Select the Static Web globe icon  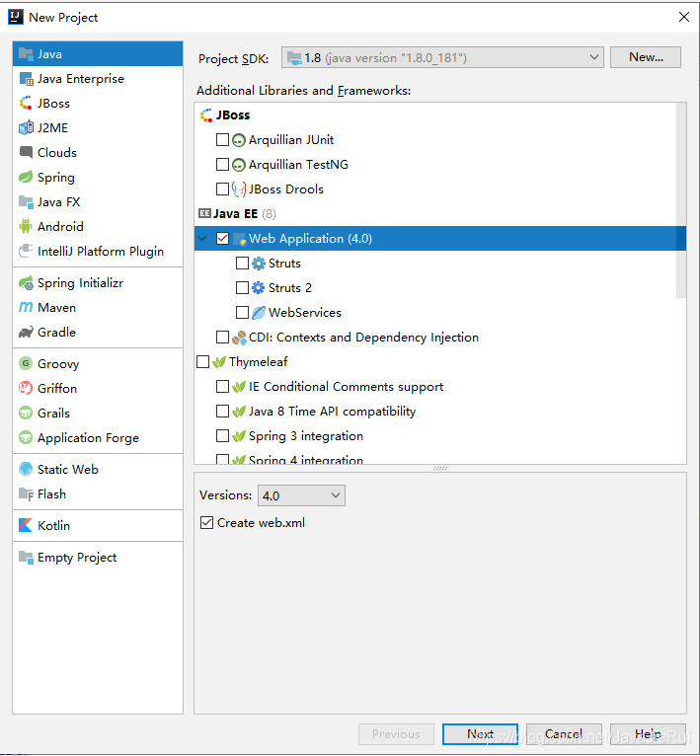point(26,469)
